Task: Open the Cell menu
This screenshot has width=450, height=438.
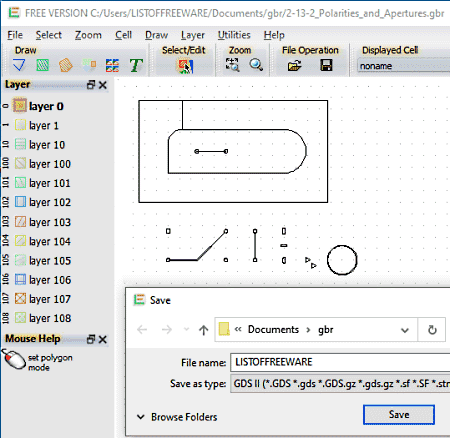Action: point(123,35)
